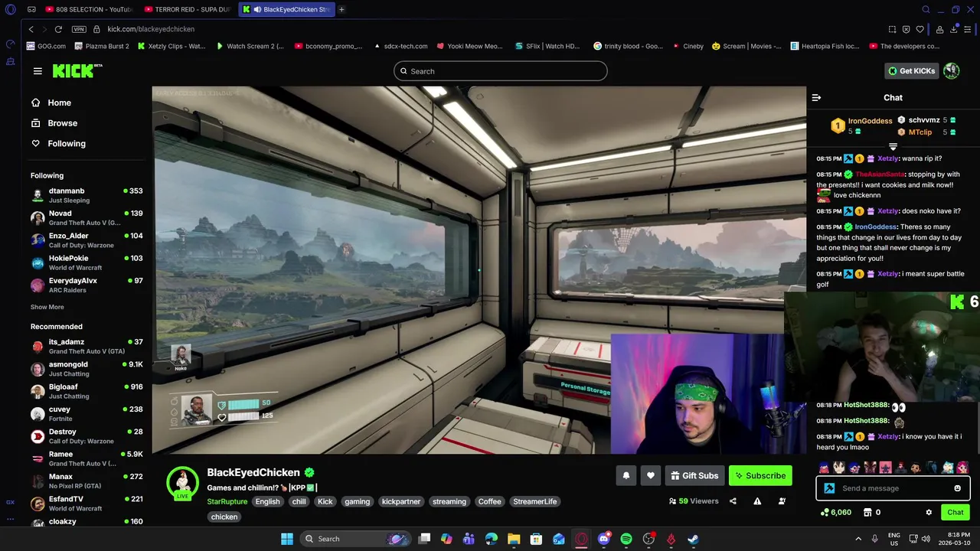Image resolution: width=980 pixels, height=551 pixels.
Task: Expand the pinned gifters leaderboard handle
Action: pyautogui.click(x=893, y=146)
